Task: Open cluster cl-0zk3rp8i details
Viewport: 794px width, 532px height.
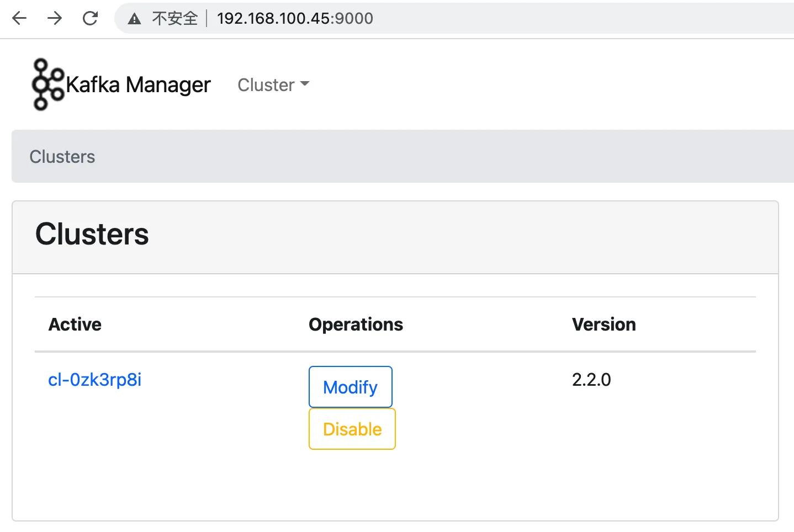Action: 94,380
